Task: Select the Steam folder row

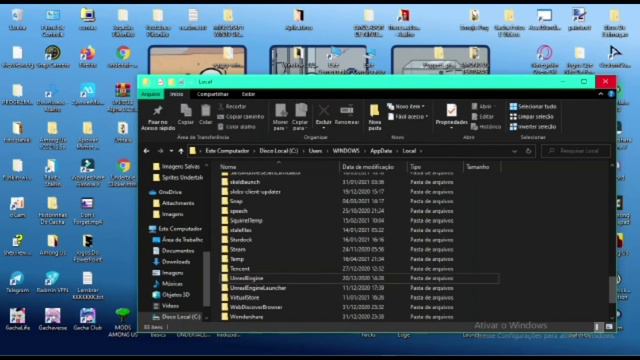Action: 359,249
